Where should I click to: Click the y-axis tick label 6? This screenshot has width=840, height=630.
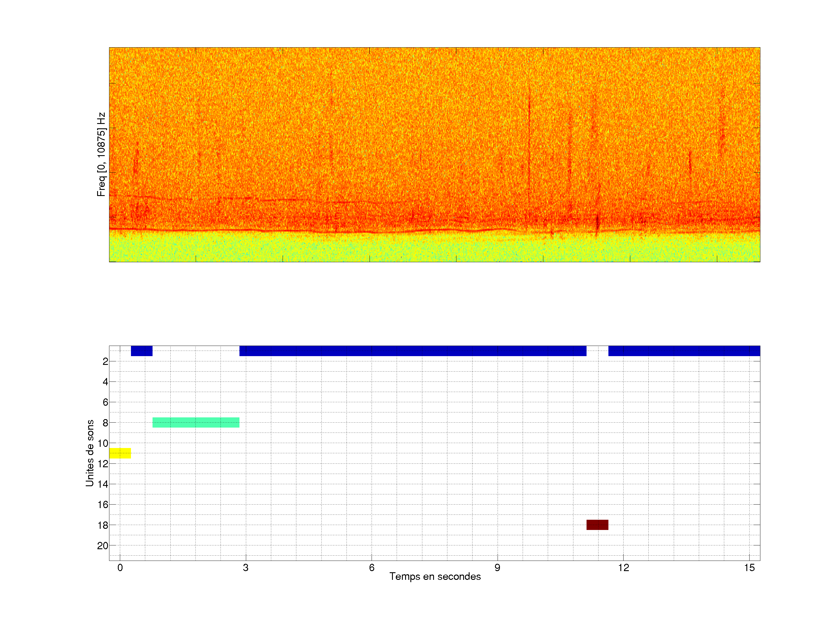click(105, 402)
